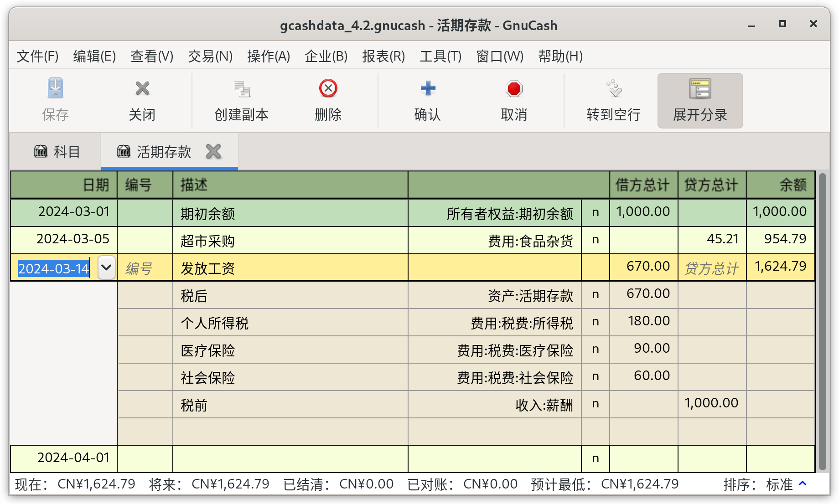Image resolution: width=839 pixels, height=504 pixels.
Task: Click the 费用:税费:医疗保险 transfer account cell
Action: pyautogui.click(x=495, y=350)
